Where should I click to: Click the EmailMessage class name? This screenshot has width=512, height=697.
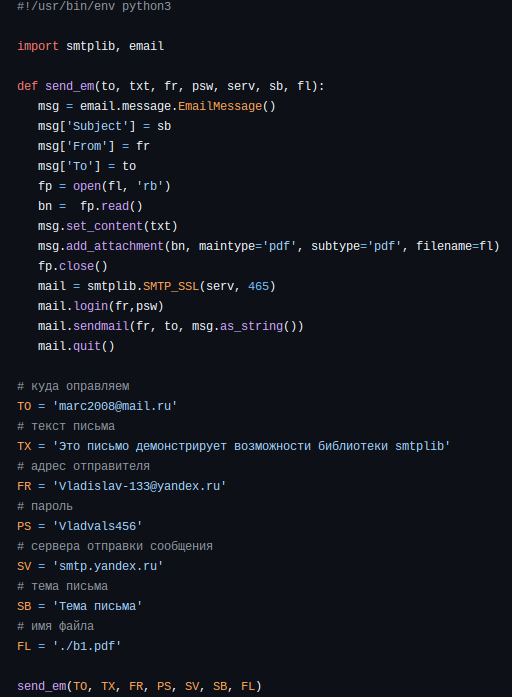tap(220, 106)
